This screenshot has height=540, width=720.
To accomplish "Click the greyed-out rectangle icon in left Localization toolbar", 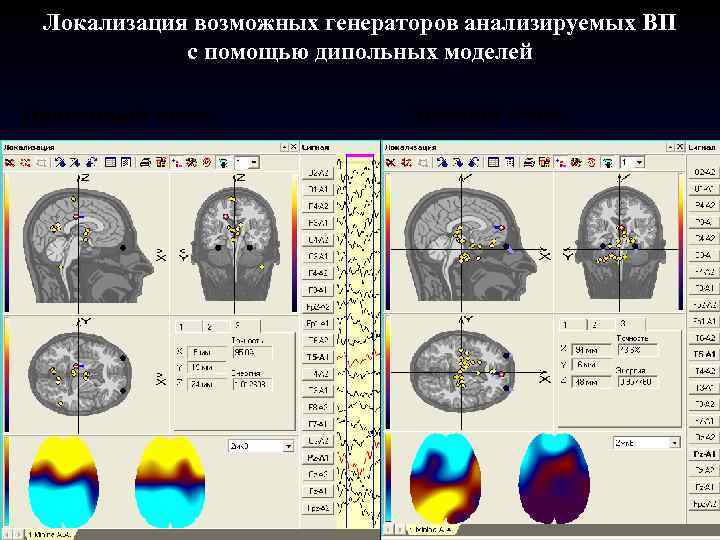I will (x=41, y=163).
